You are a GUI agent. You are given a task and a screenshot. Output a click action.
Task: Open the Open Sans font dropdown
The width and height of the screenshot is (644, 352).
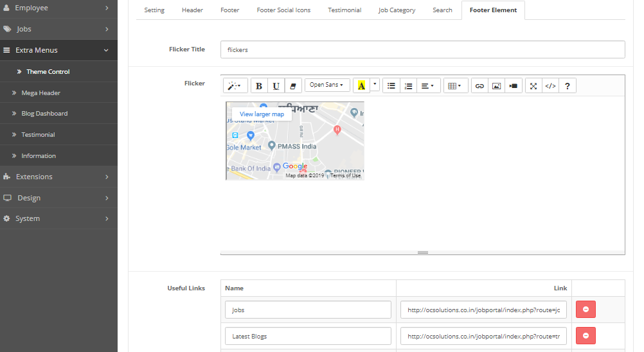click(326, 85)
